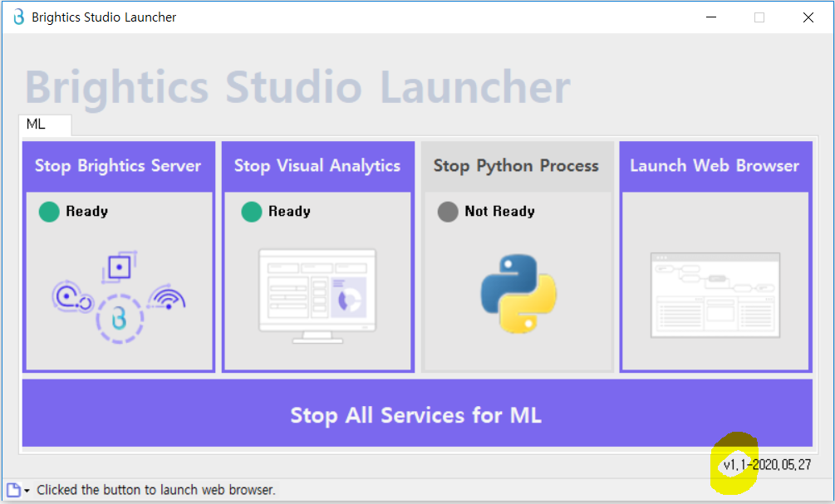The image size is (835, 504).
Task: Click the Visual Analytics monitor icon
Action: click(x=317, y=296)
